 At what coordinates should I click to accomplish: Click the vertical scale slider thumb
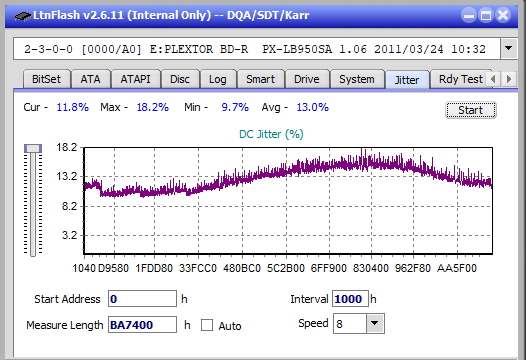pos(33,148)
